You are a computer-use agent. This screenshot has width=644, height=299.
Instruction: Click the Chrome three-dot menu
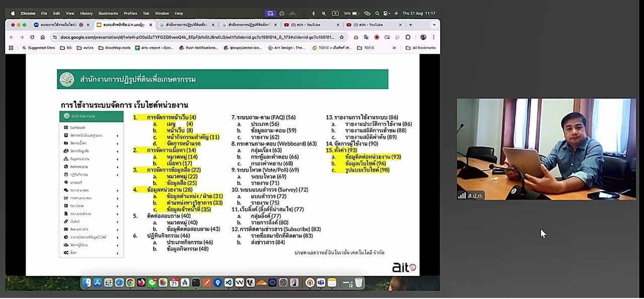[x=433, y=37]
